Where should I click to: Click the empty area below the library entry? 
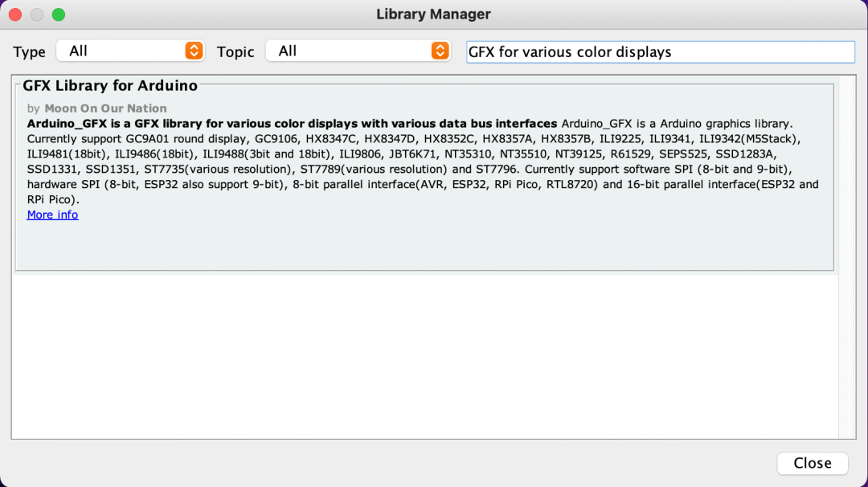click(424, 355)
